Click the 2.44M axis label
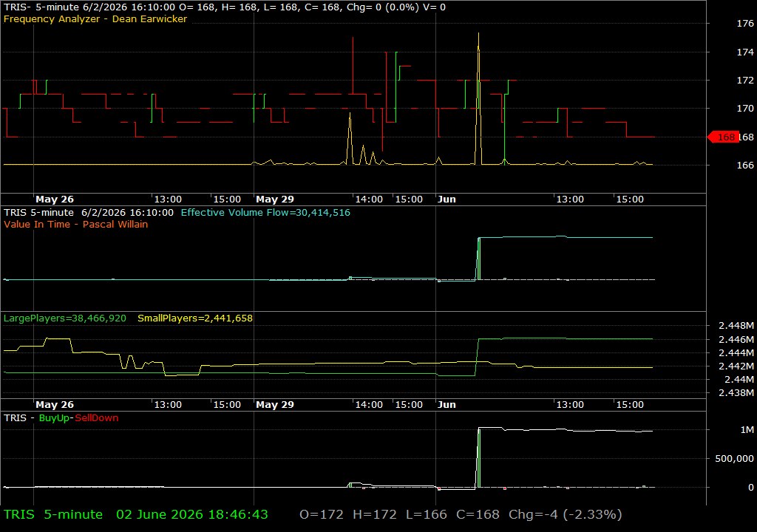 (739, 380)
